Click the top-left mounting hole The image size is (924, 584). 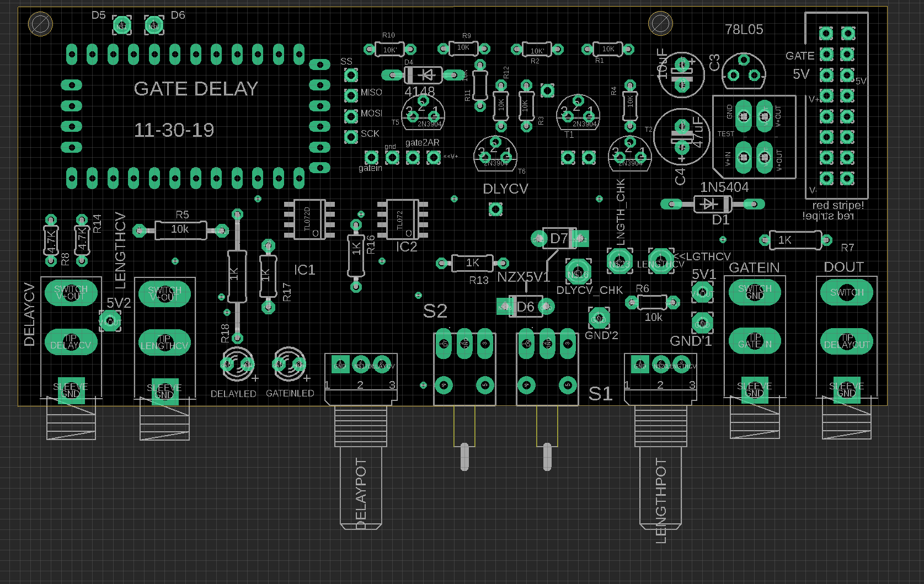(40, 24)
